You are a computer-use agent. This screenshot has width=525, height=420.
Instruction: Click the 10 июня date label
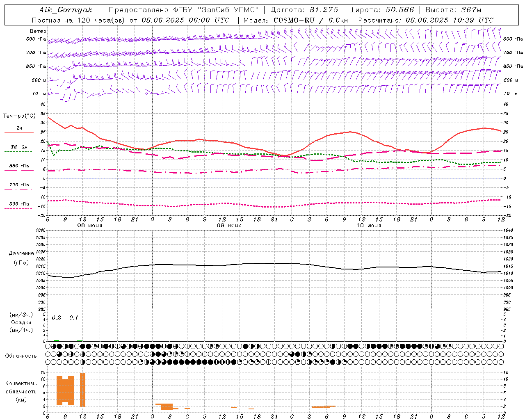tap(369, 226)
